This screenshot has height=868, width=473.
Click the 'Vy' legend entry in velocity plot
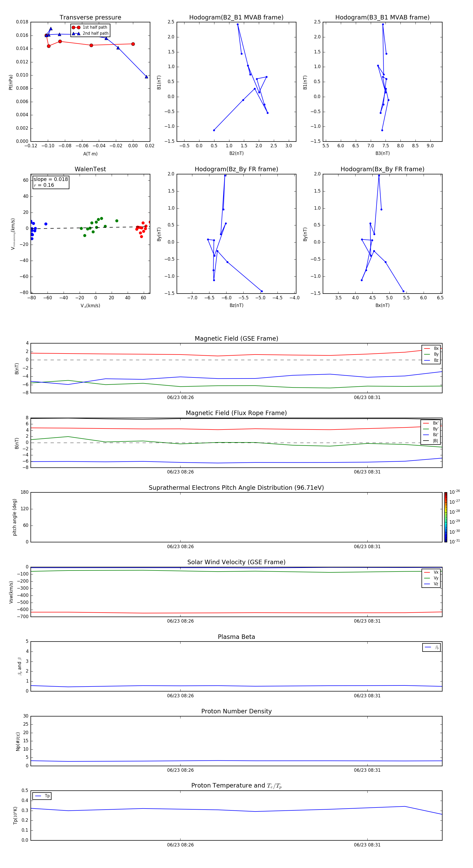[x=431, y=578]
